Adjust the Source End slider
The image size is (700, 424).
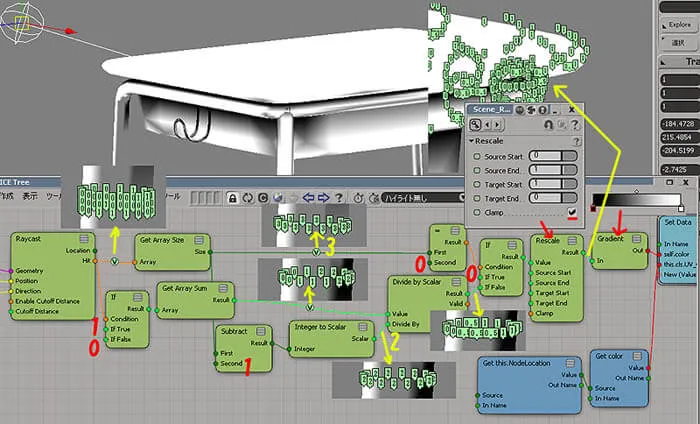click(553, 170)
